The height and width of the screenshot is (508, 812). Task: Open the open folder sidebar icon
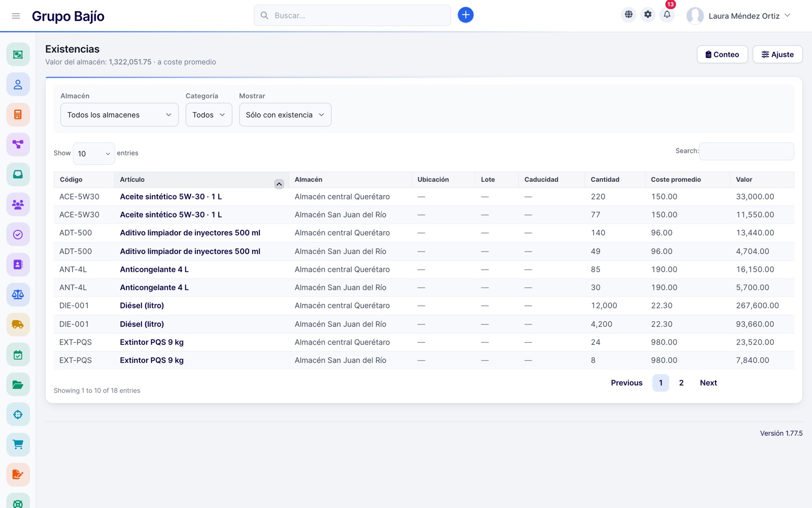pyautogui.click(x=18, y=385)
